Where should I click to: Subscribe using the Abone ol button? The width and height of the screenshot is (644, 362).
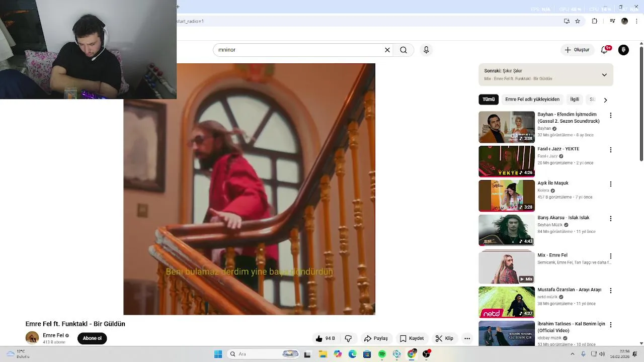(92, 338)
